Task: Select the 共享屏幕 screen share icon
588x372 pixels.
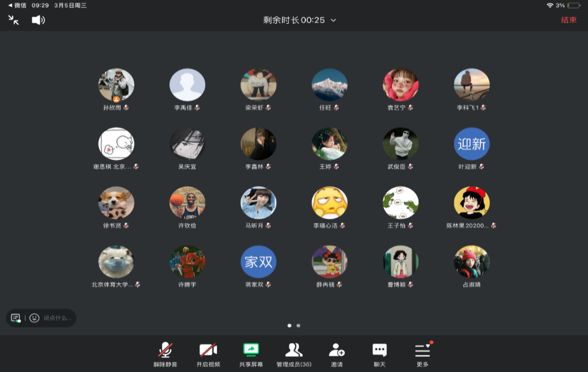Action: pos(250,350)
